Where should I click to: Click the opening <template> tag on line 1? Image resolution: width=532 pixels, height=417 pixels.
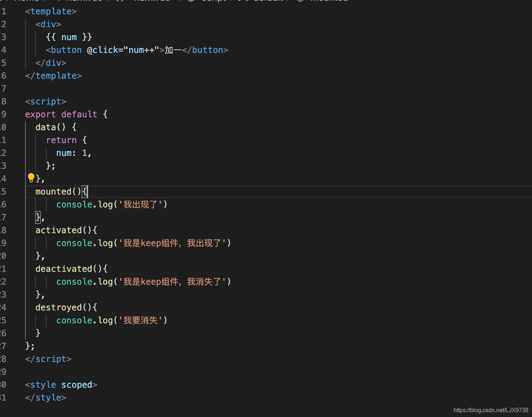(51, 11)
